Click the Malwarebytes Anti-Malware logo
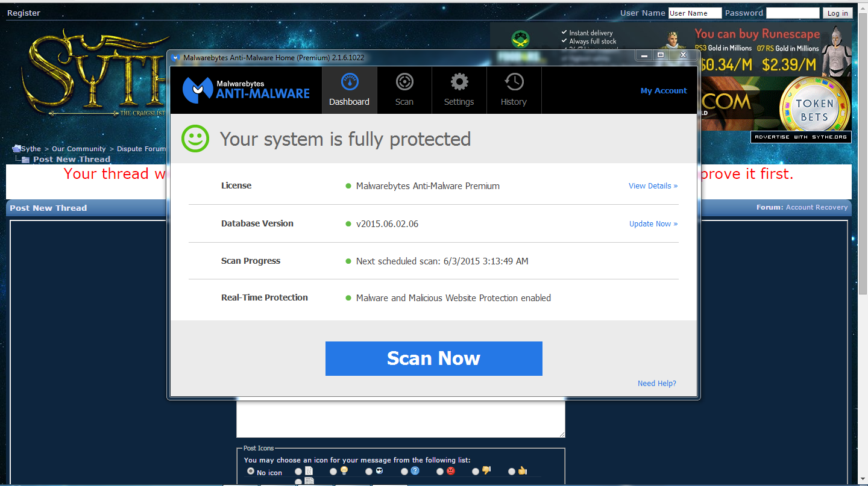 [x=246, y=90]
